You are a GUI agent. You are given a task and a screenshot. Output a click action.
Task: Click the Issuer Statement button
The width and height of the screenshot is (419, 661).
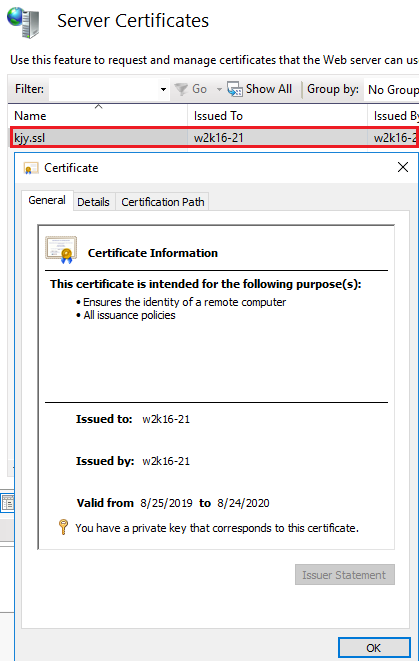344,575
